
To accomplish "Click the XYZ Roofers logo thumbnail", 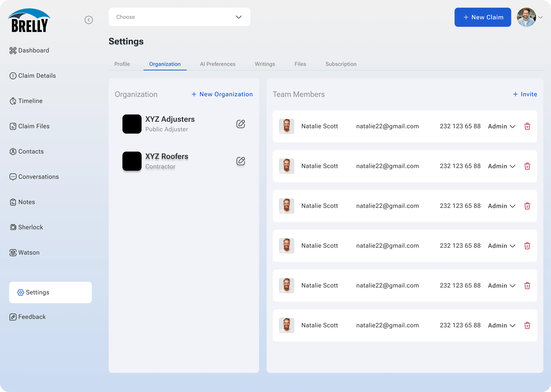I will (x=132, y=161).
